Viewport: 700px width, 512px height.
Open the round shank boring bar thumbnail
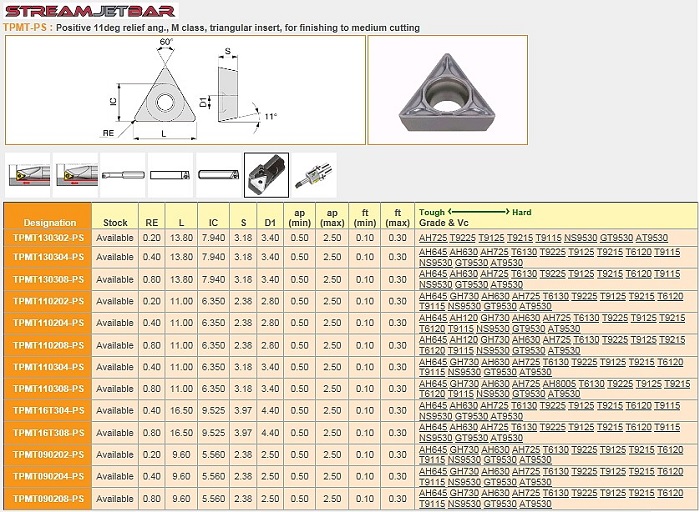point(123,175)
